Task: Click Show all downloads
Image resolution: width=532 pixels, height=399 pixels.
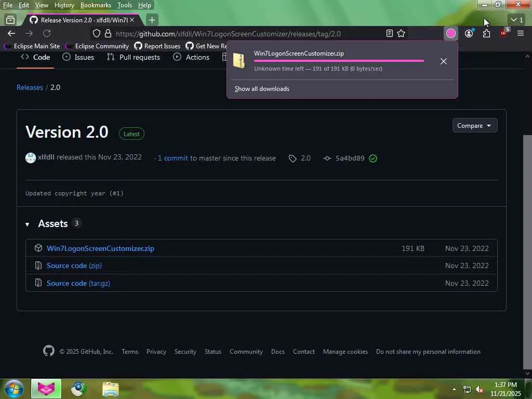Action: pyautogui.click(x=262, y=89)
